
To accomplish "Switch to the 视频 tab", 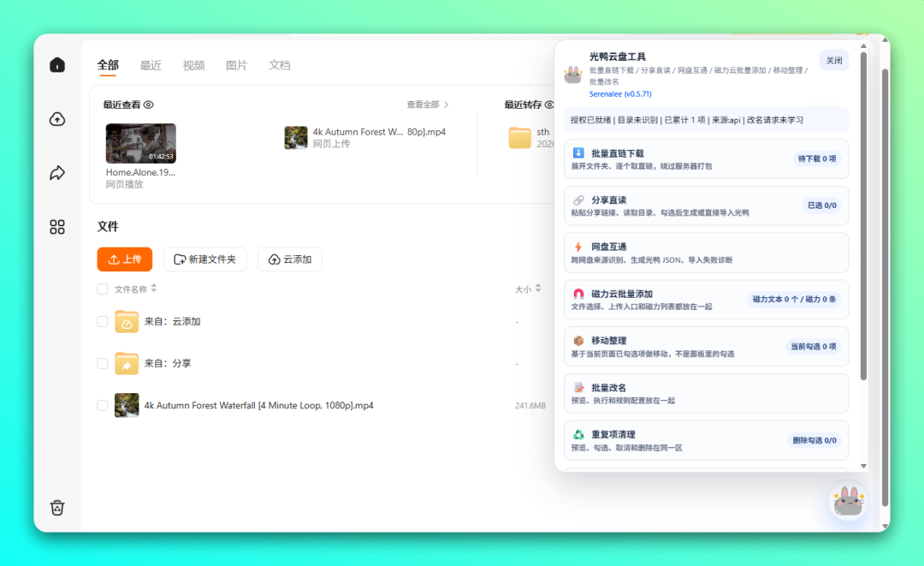I will pos(193,65).
